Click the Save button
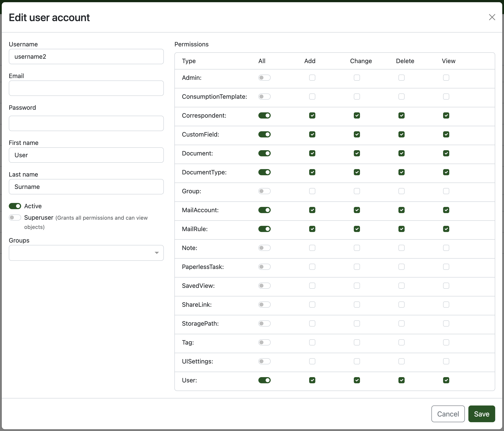 click(481, 414)
